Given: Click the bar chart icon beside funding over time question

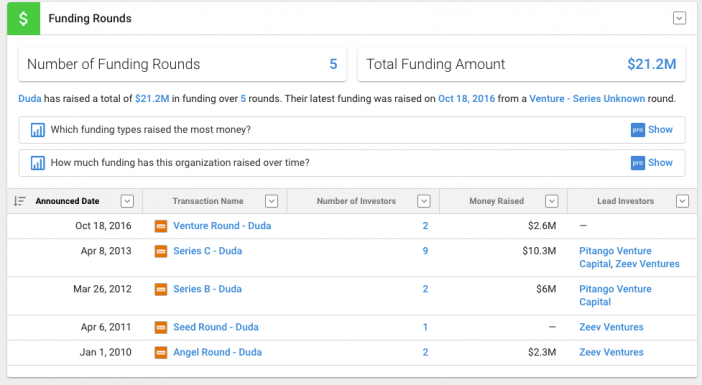Looking at the screenshot, I should tap(38, 163).
